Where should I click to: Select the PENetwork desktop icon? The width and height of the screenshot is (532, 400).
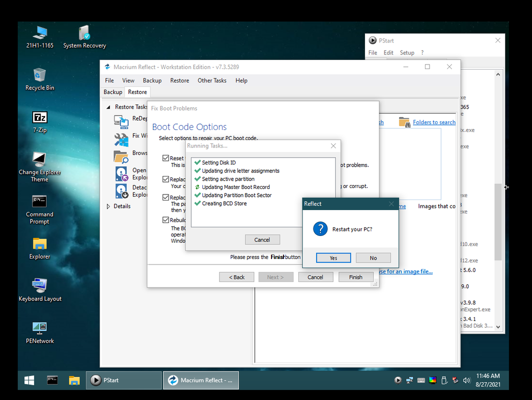(39, 332)
